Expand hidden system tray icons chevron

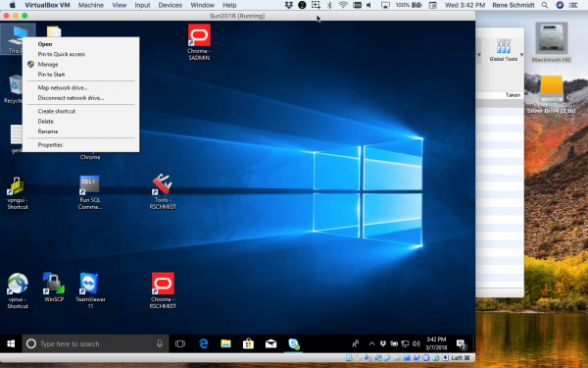click(371, 343)
